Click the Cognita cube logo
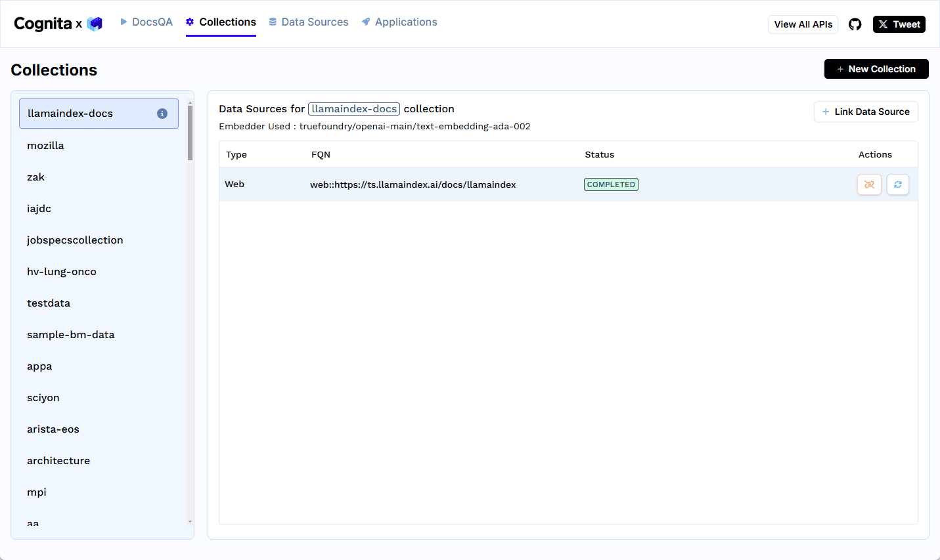 tap(95, 24)
